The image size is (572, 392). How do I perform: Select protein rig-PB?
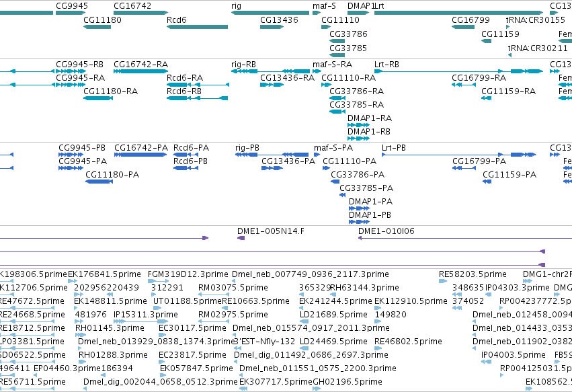click(247, 148)
